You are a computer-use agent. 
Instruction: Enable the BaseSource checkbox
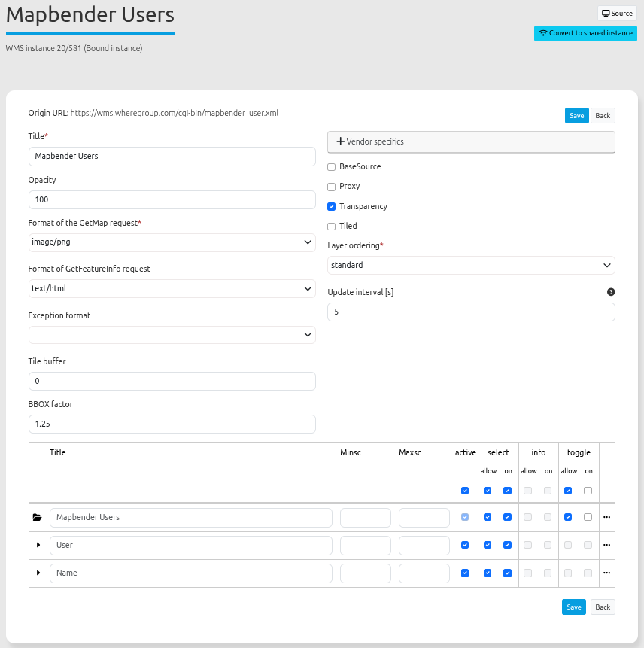point(332,166)
